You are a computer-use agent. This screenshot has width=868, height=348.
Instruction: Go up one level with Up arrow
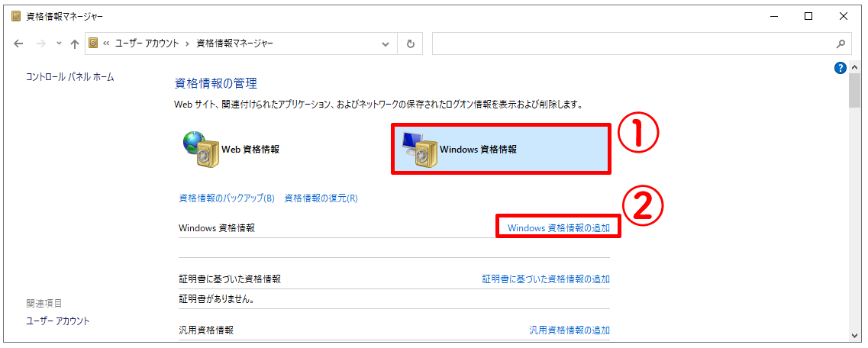(x=75, y=44)
